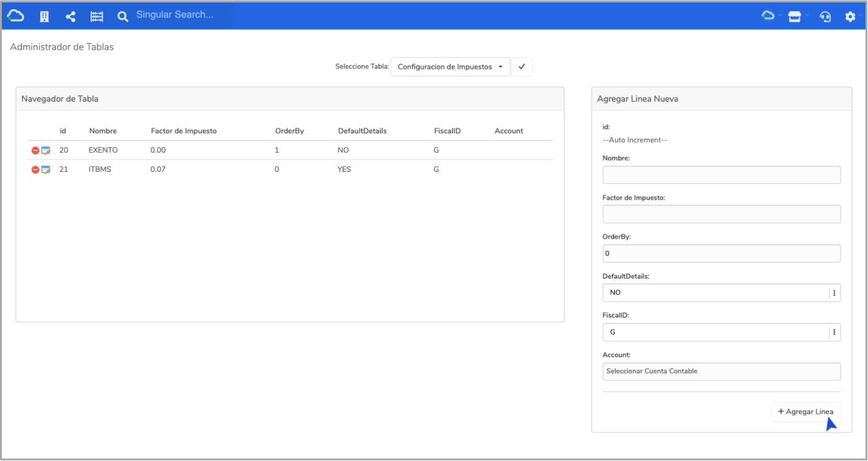Delete the ITBMS row with red icon
868x461 pixels.
coord(35,170)
